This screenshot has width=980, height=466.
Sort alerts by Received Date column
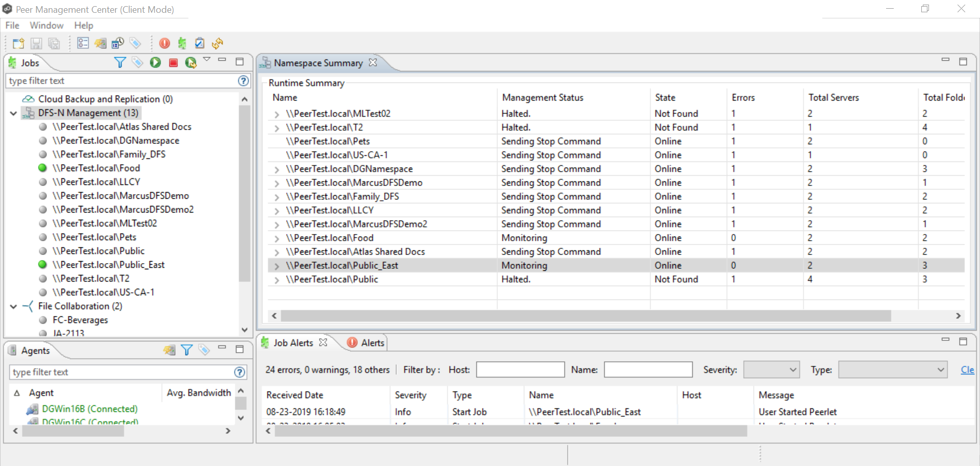point(295,394)
